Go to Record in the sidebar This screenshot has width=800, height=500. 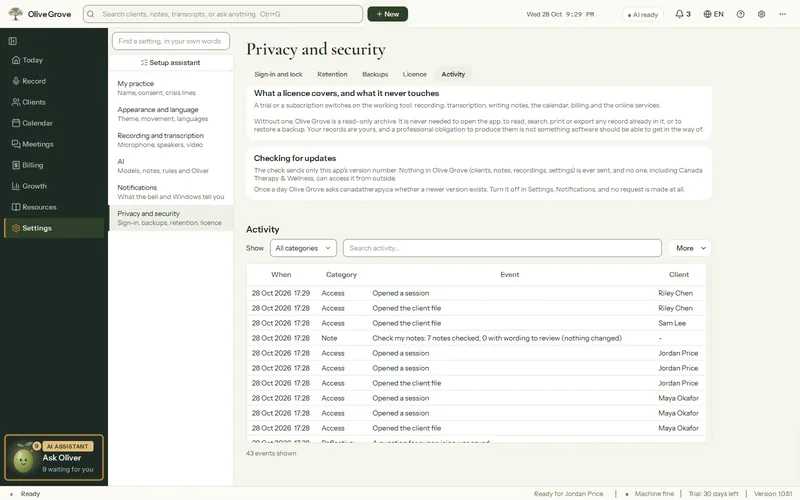tap(54, 81)
